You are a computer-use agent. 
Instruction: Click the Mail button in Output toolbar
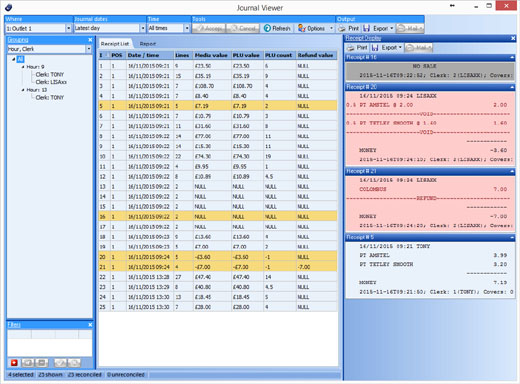[410, 28]
